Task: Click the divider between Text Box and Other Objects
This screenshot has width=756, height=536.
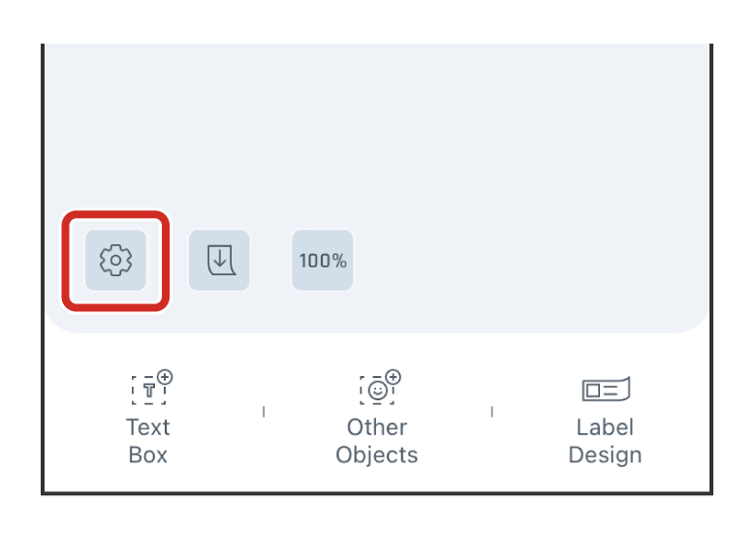Action: tap(264, 412)
